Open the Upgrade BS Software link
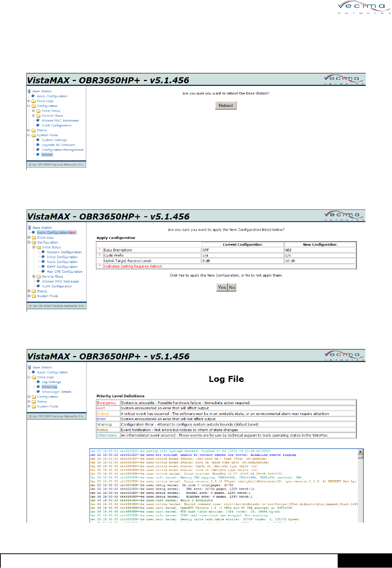392x568 pixels. click(58, 145)
